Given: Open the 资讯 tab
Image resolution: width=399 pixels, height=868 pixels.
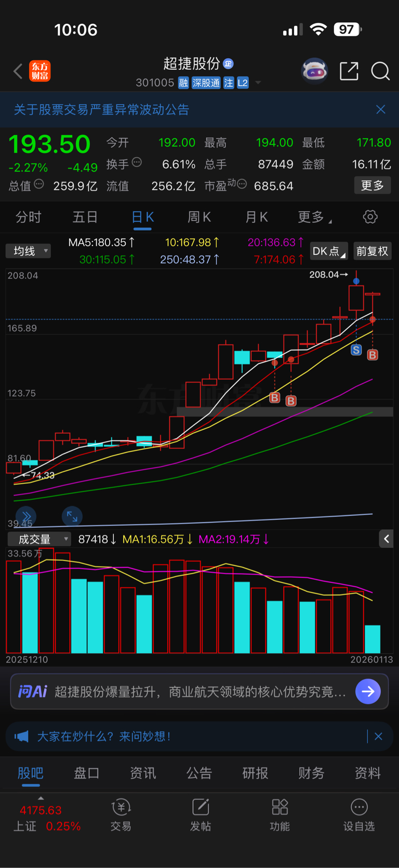Looking at the screenshot, I should coord(143,773).
